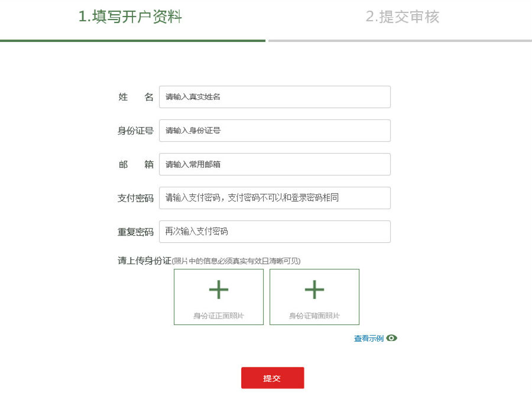Click the gray progress bar under step 2

point(400,41)
